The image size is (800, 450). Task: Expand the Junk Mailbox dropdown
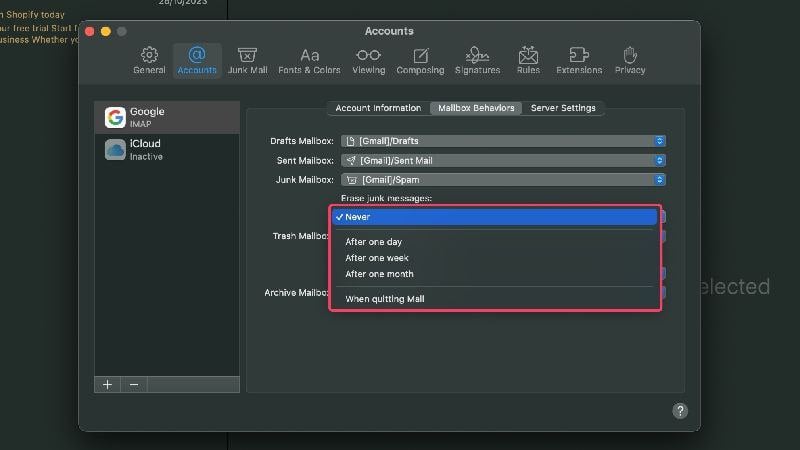click(x=503, y=180)
